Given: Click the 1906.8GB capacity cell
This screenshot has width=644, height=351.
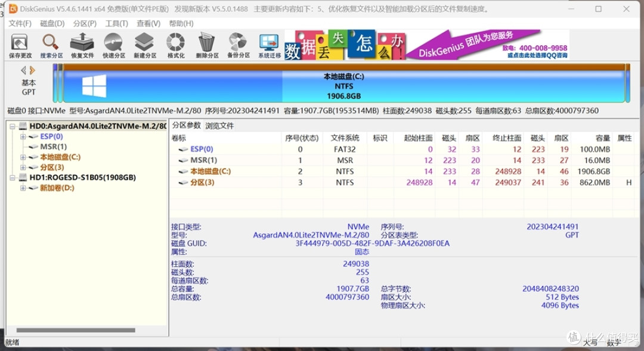Looking at the screenshot, I should (x=593, y=171).
